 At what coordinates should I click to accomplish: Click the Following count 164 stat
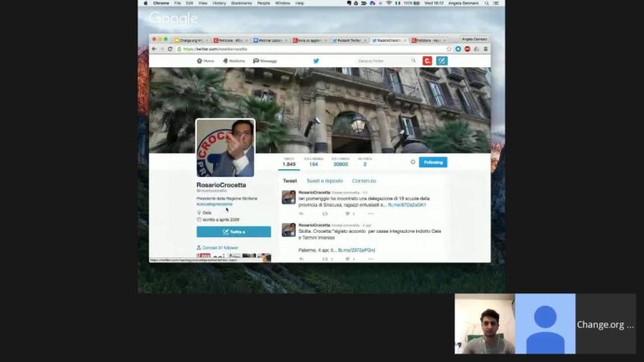314,162
